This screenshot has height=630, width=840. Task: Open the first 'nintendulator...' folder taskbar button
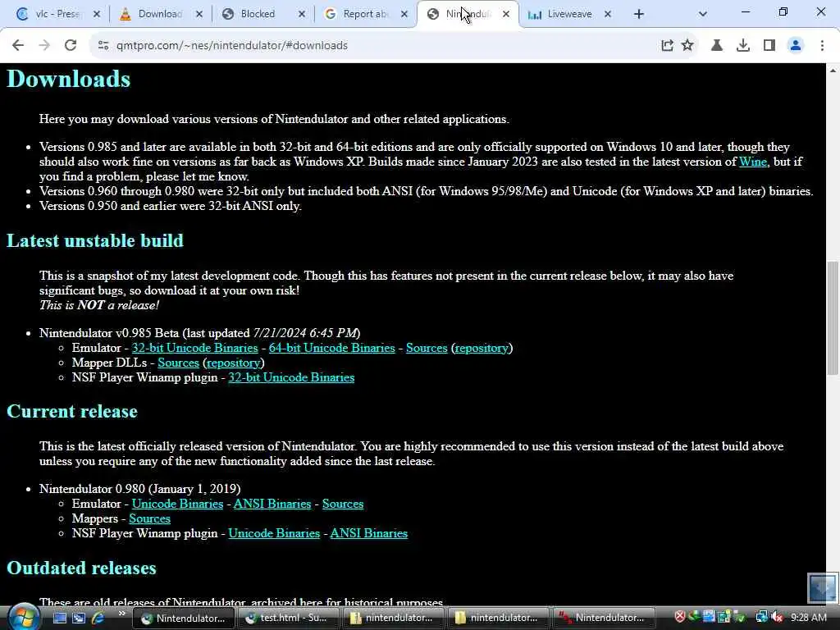point(393,618)
